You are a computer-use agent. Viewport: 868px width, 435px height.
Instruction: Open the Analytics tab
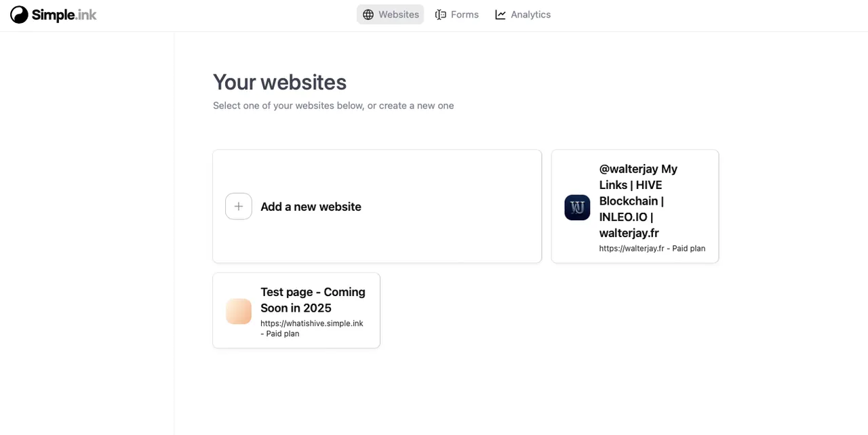(523, 14)
